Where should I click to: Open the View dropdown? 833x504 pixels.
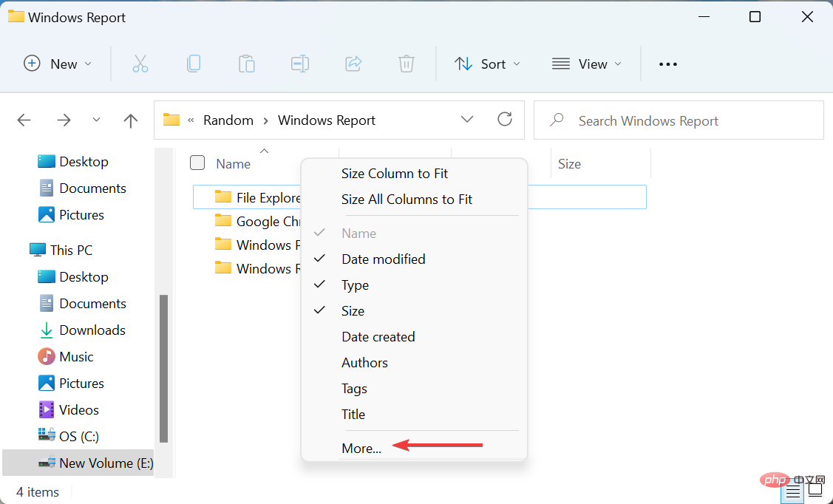coord(586,64)
